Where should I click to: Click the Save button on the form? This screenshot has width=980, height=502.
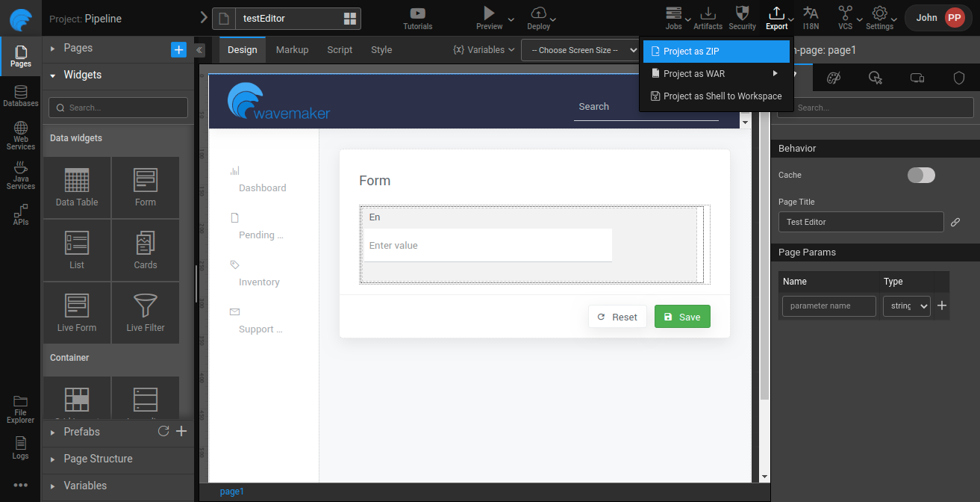pyautogui.click(x=681, y=316)
